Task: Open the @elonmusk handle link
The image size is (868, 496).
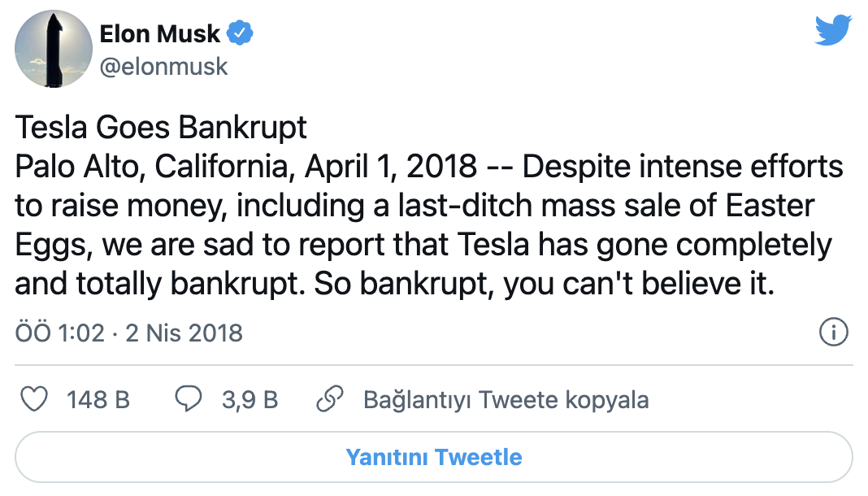Action: coord(163,67)
